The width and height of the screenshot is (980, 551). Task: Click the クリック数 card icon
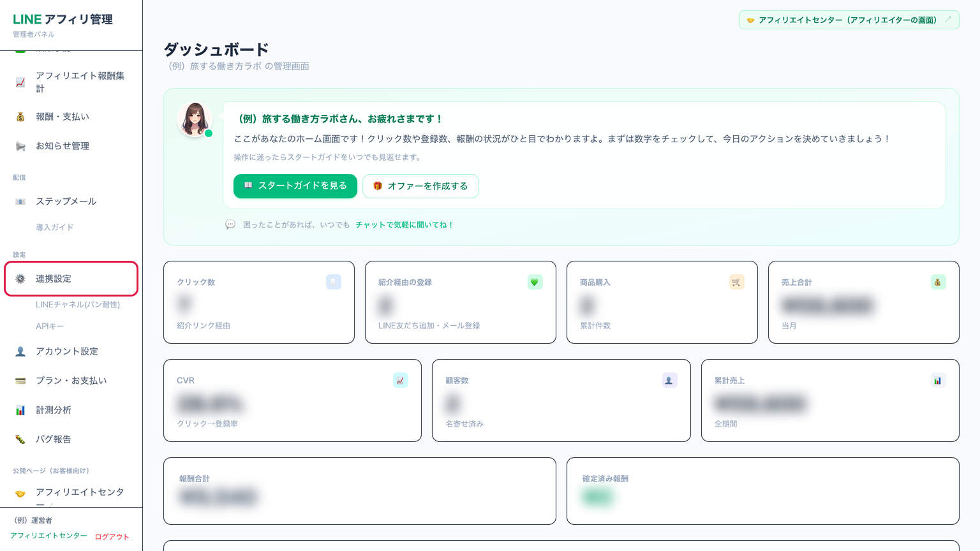point(333,282)
